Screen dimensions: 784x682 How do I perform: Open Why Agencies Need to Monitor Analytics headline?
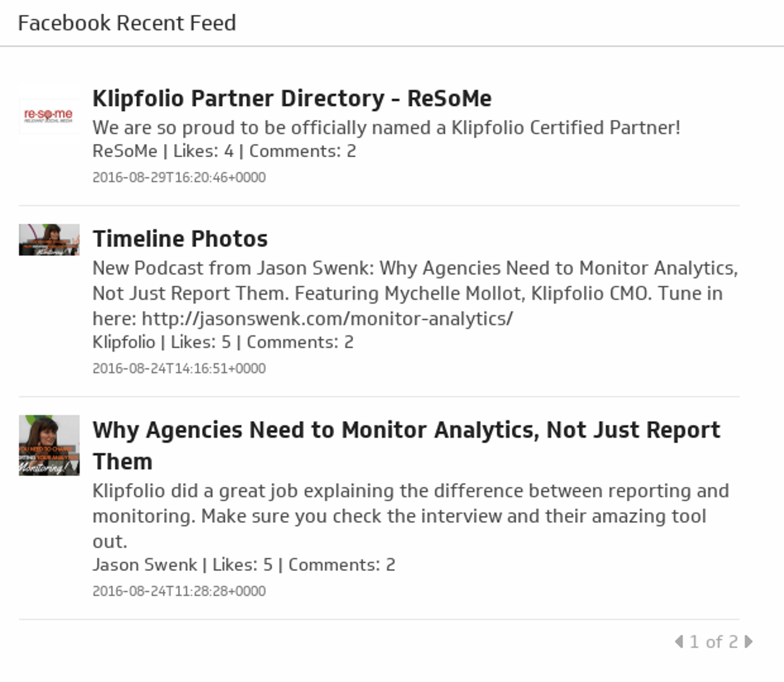tap(406, 431)
